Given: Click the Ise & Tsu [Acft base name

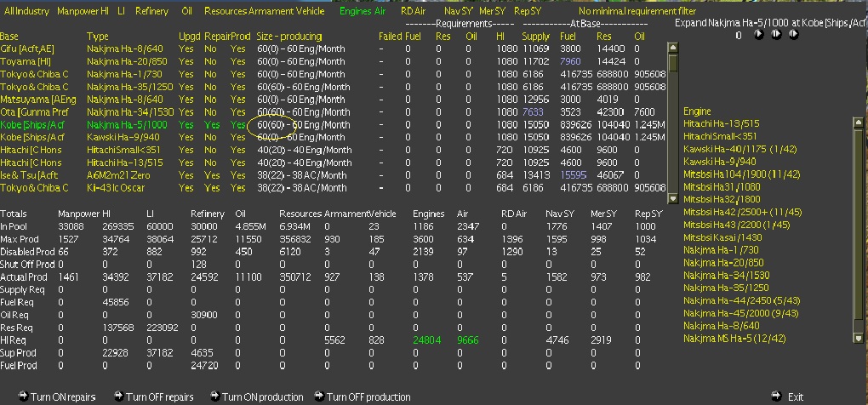Looking at the screenshot, I should [x=29, y=175].
